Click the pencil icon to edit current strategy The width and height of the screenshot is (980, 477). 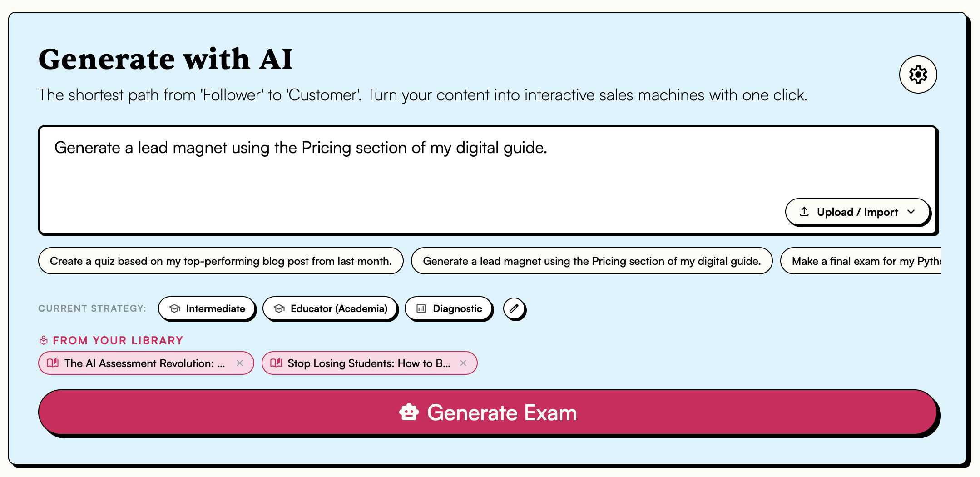pyautogui.click(x=514, y=308)
